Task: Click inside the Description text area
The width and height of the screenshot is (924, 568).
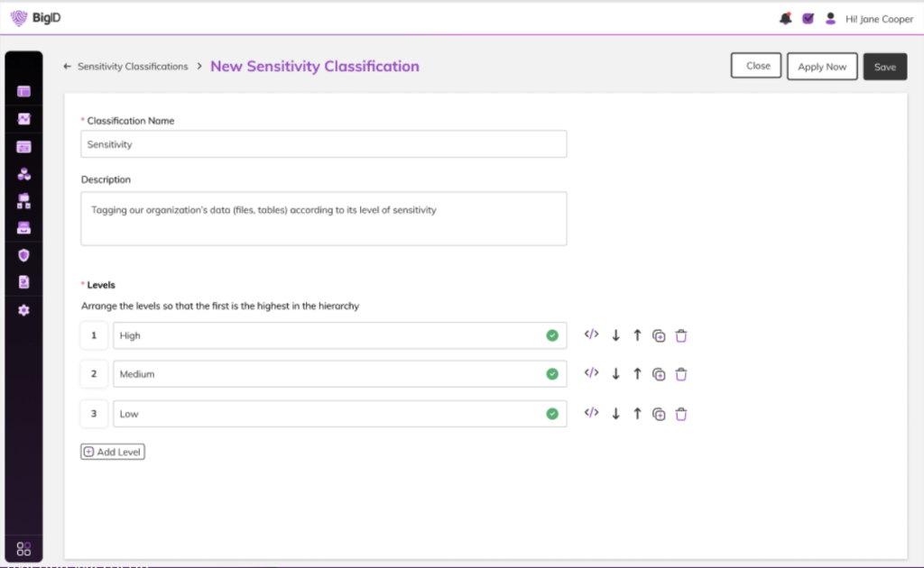Action: pos(323,217)
